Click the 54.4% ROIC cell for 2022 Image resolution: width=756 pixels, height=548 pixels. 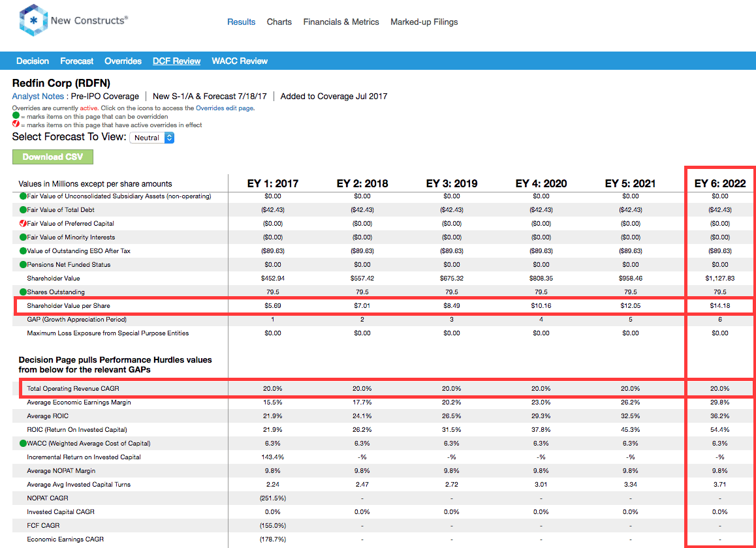click(x=720, y=429)
